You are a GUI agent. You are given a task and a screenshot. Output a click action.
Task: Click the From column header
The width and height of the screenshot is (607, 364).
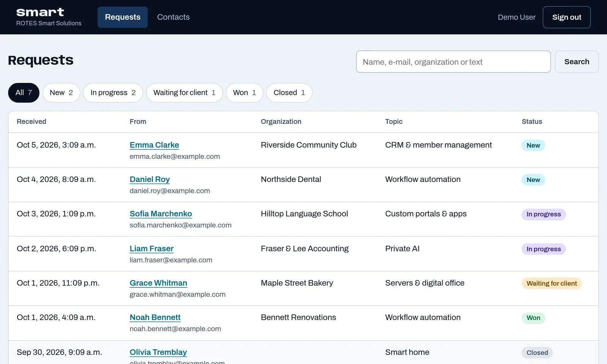click(138, 122)
